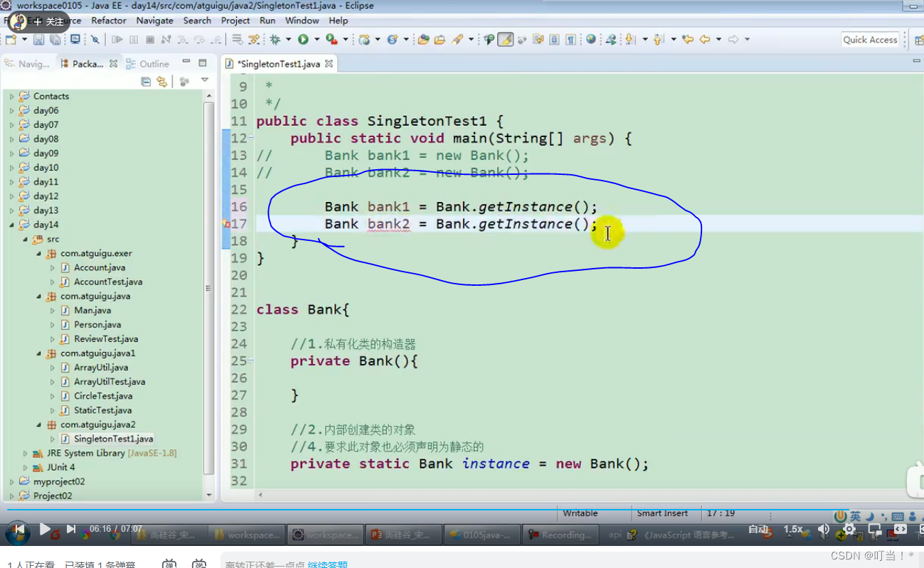The width and height of the screenshot is (924, 568).
Task: Toggle Link with Editor in Package Explorer
Action: (162, 82)
